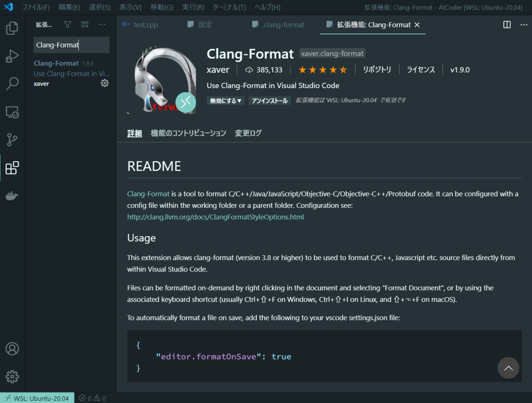Open the Search view in activity bar
The width and height of the screenshot is (532, 403).
pos(12,84)
